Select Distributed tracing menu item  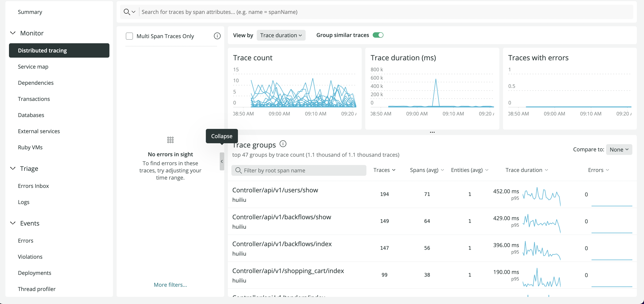pyautogui.click(x=59, y=50)
